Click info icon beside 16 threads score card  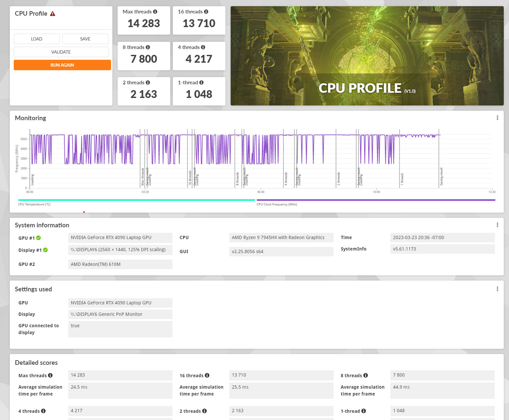(206, 12)
